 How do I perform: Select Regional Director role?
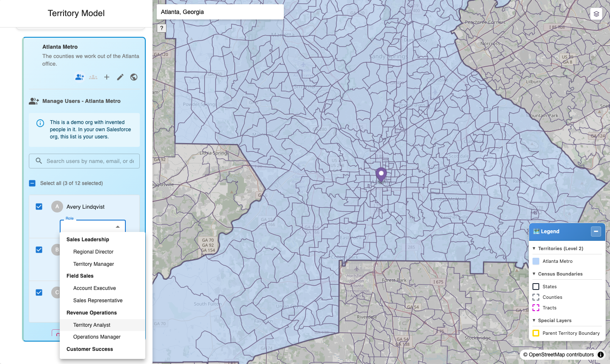[103, 252]
